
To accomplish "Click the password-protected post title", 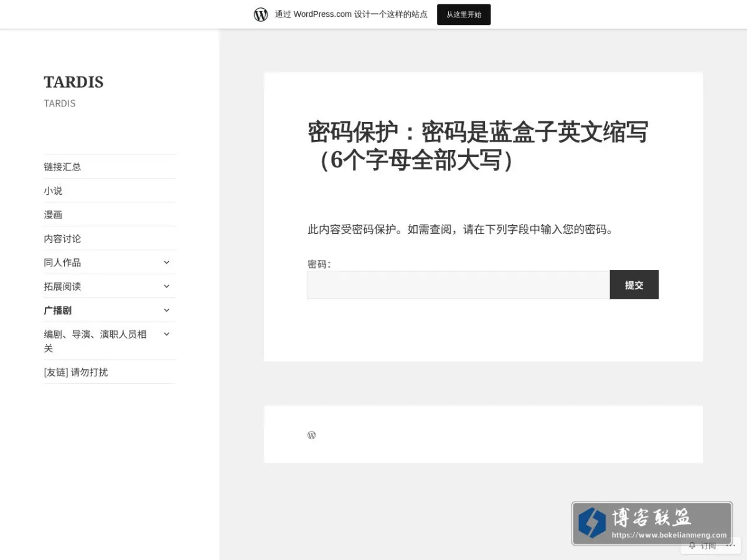I will (x=478, y=146).
